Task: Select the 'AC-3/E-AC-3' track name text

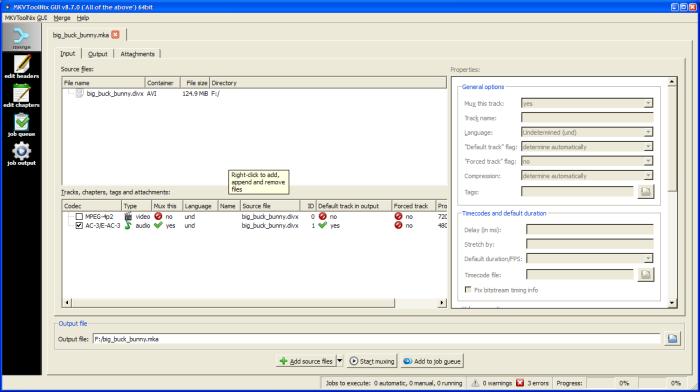Action: pos(103,225)
